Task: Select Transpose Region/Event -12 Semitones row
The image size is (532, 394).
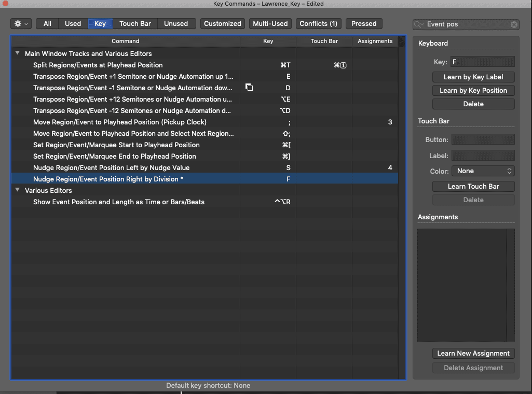Action: coord(204,111)
